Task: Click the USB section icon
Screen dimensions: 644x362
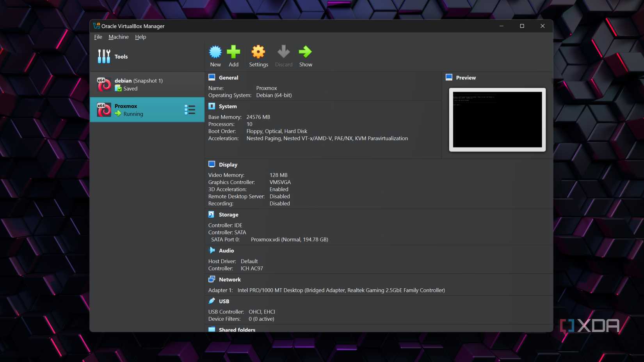Action: pyautogui.click(x=212, y=301)
